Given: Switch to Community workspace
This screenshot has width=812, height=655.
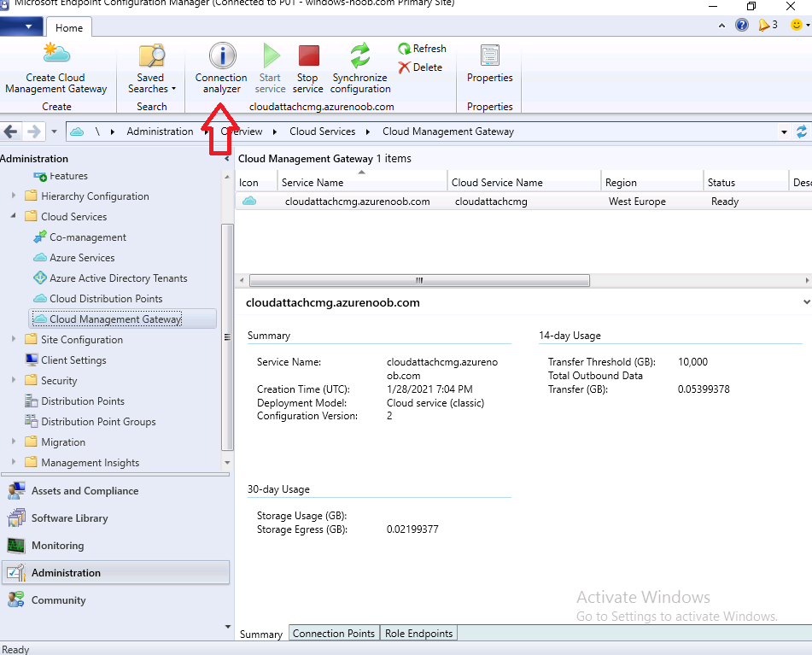Looking at the screenshot, I should 115,600.
